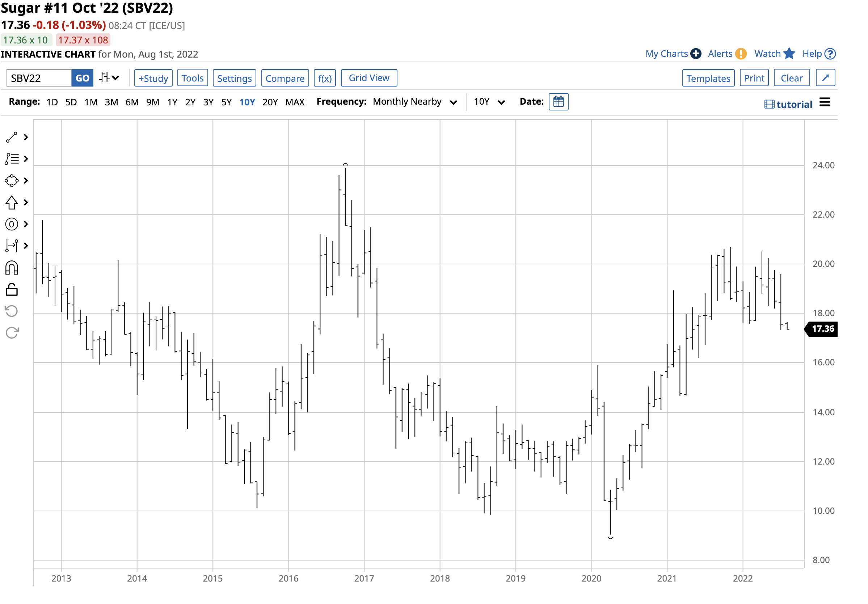The image size is (868, 604).
Task: Open the bar type chart style dropdown
Action: pyautogui.click(x=109, y=78)
